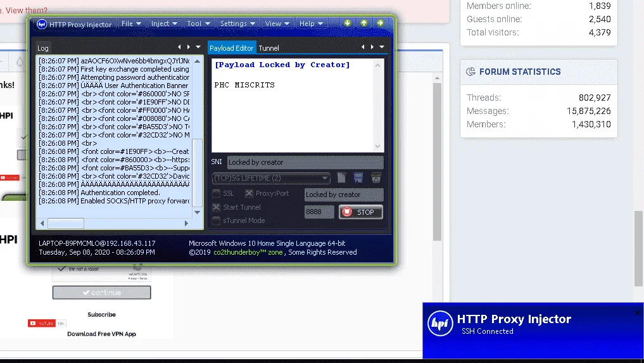Click log horizontal scrollbar left arrow
The height and width of the screenshot is (363, 644).
(x=42, y=223)
